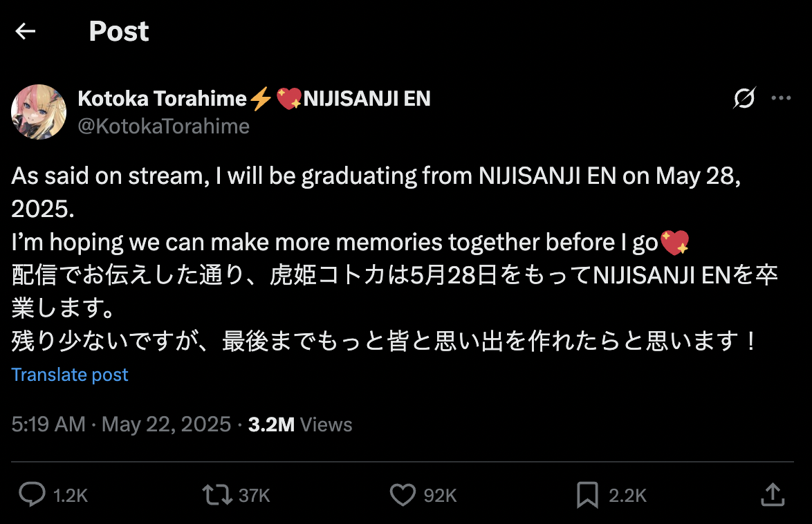Click the @KotokaTorahime handle

(x=163, y=126)
